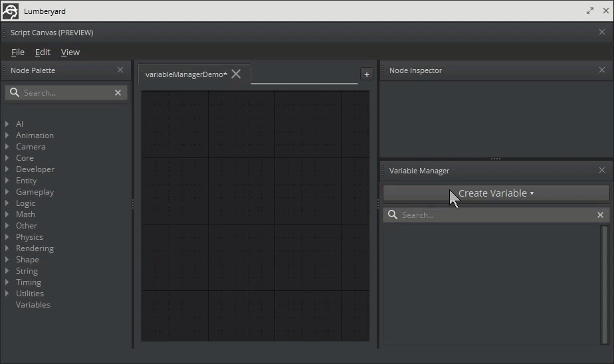Screen dimensions: 614x364
Task: Clear the Variable Manager search field
Action: [600, 215]
